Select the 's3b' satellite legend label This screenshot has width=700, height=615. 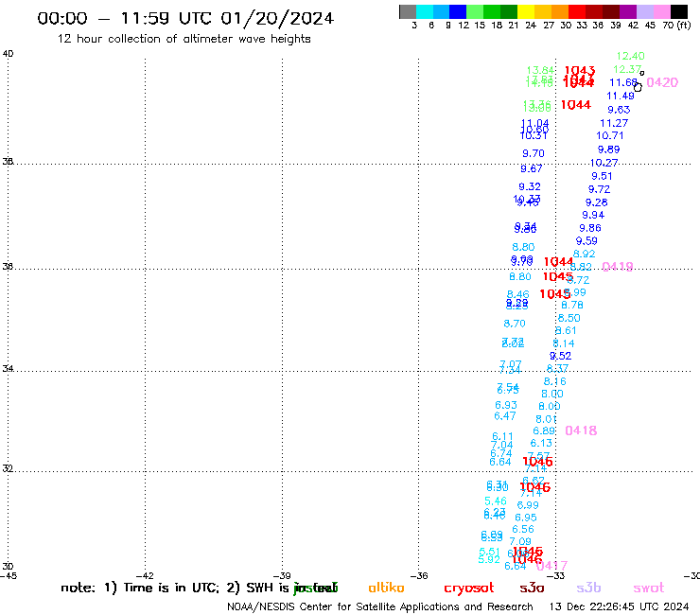point(588,588)
